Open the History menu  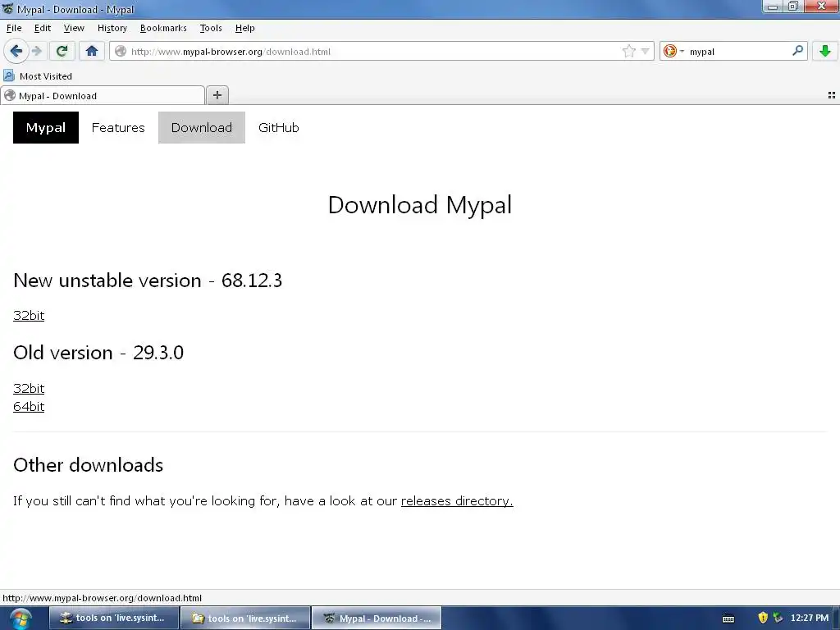tap(112, 28)
